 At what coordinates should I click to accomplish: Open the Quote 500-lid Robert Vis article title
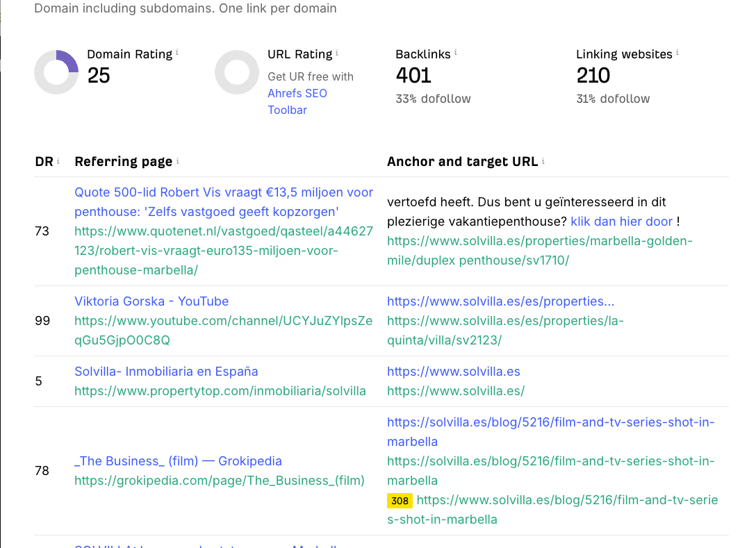click(x=224, y=202)
